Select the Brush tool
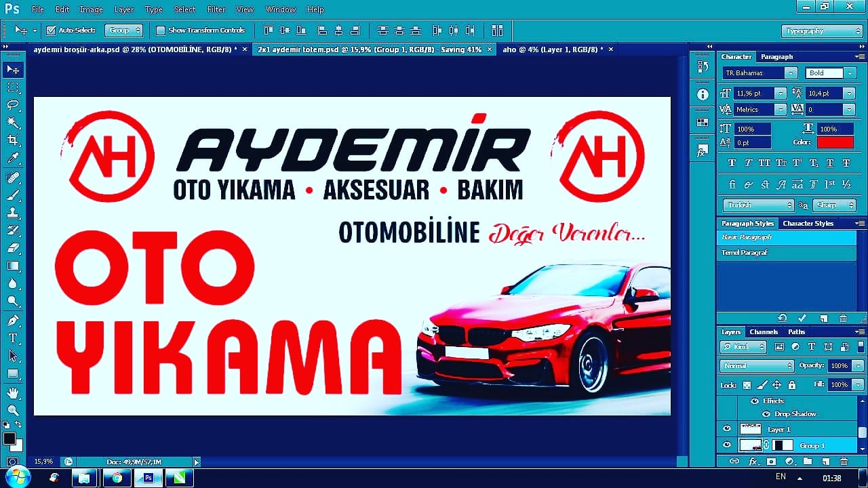The image size is (868, 488). point(13,195)
